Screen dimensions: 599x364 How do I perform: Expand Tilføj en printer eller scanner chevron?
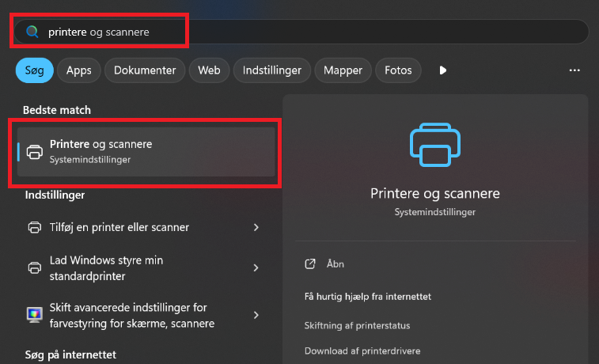(x=256, y=227)
